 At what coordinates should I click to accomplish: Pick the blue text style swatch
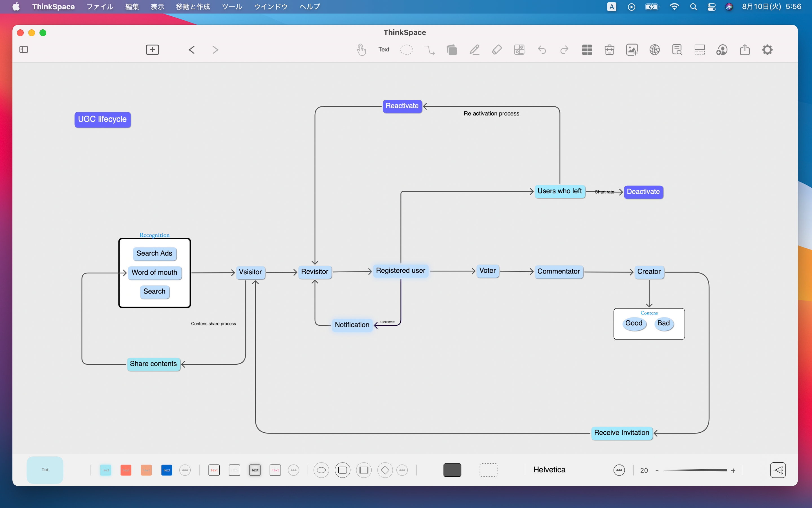point(167,470)
